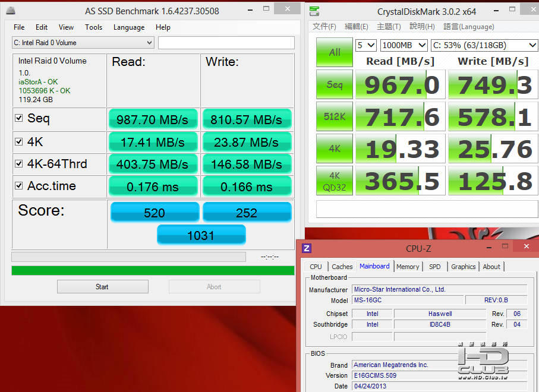Image resolution: width=539 pixels, height=392 pixels.
Task: Uncheck the Seq test checkbox
Action: point(19,118)
